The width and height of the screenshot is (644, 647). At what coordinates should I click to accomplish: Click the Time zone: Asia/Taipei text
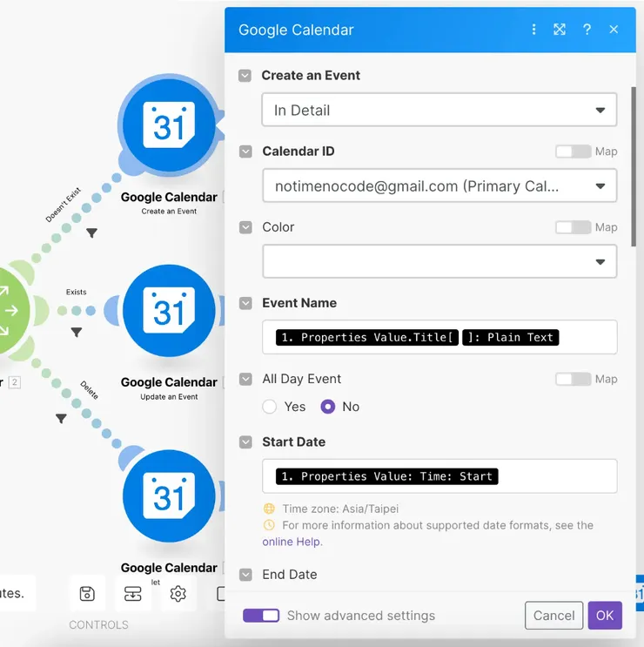click(x=340, y=509)
